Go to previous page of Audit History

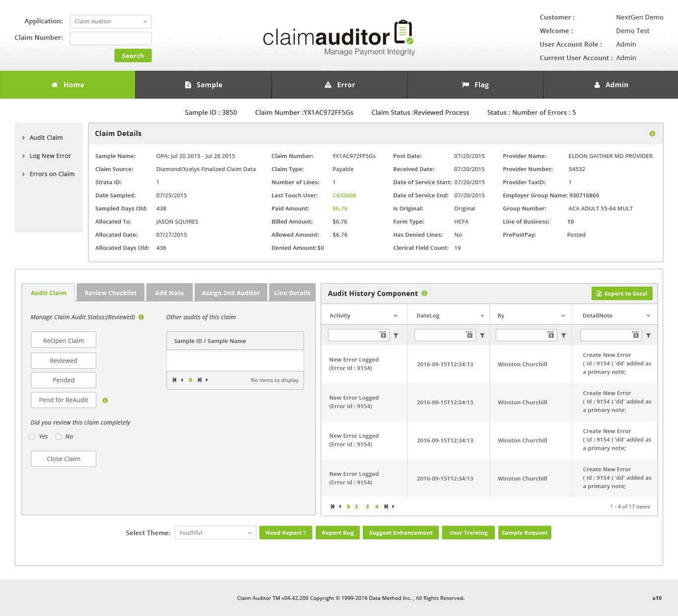point(340,506)
